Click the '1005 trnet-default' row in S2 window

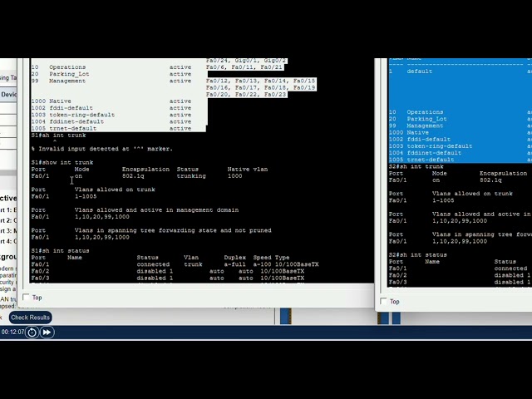(x=460, y=160)
